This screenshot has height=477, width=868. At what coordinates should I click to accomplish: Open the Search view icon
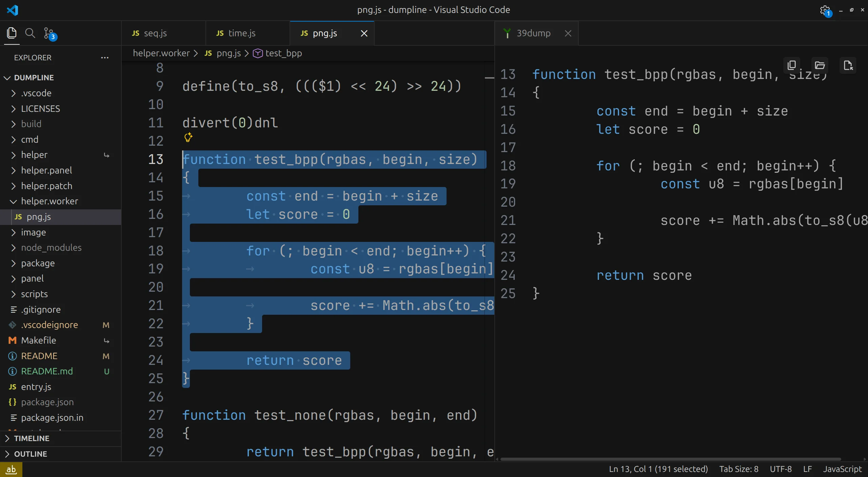(x=30, y=33)
